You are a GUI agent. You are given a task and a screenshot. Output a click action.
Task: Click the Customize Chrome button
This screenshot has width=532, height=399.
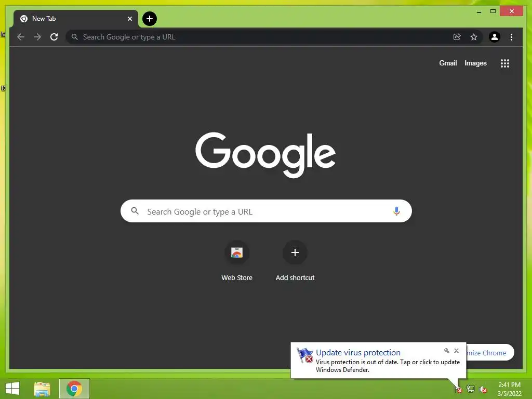[x=490, y=353]
